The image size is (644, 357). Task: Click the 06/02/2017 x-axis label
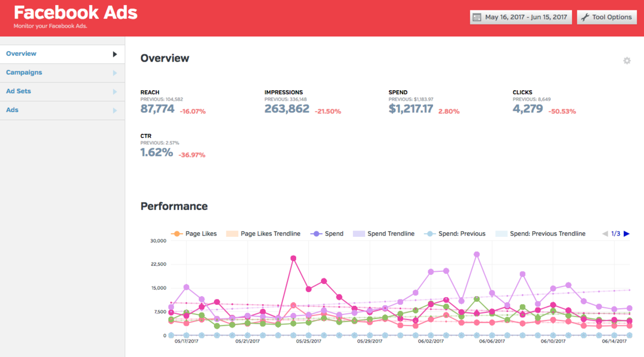tap(431, 341)
